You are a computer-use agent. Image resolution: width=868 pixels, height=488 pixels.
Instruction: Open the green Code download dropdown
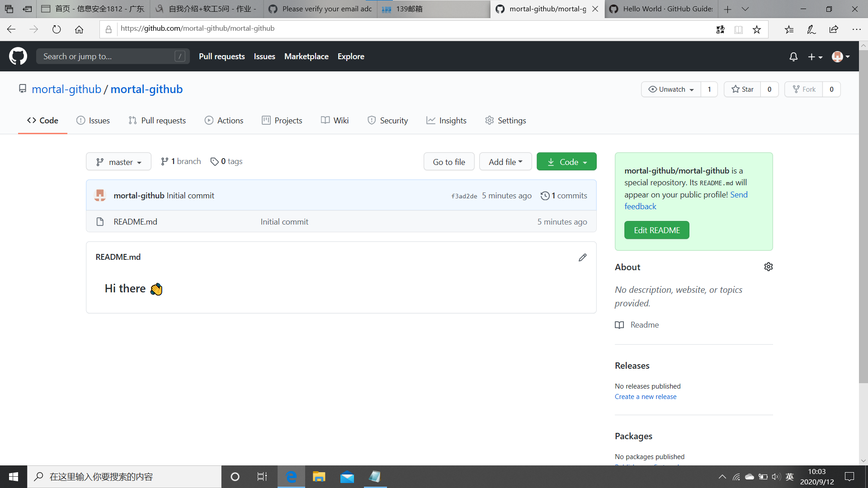coord(566,162)
